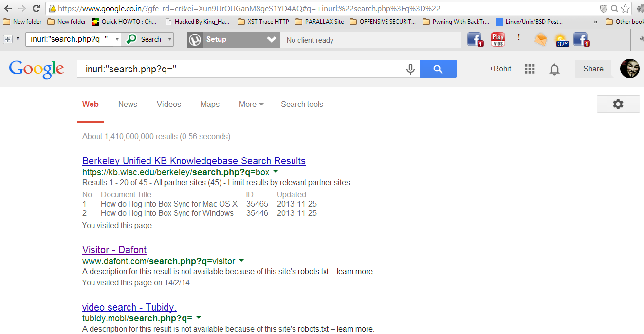The width and height of the screenshot is (644, 334).
Task: Open the Berkeley Unified KB Knowledgebase Search Results link
Action: tap(194, 161)
